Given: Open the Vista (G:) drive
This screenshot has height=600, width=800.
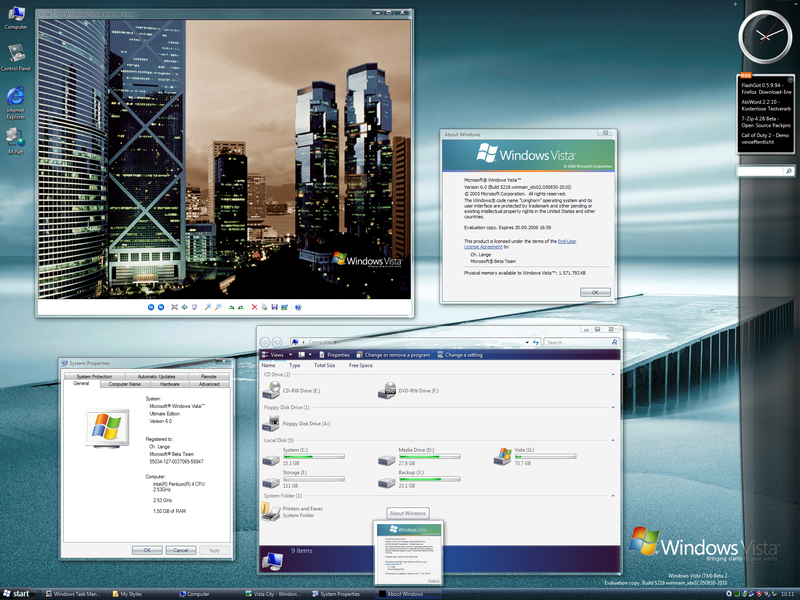Looking at the screenshot, I should (x=502, y=456).
